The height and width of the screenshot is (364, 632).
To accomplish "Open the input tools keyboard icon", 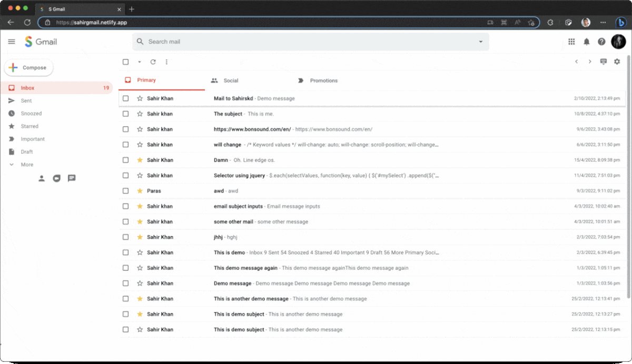I will pyautogui.click(x=604, y=62).
